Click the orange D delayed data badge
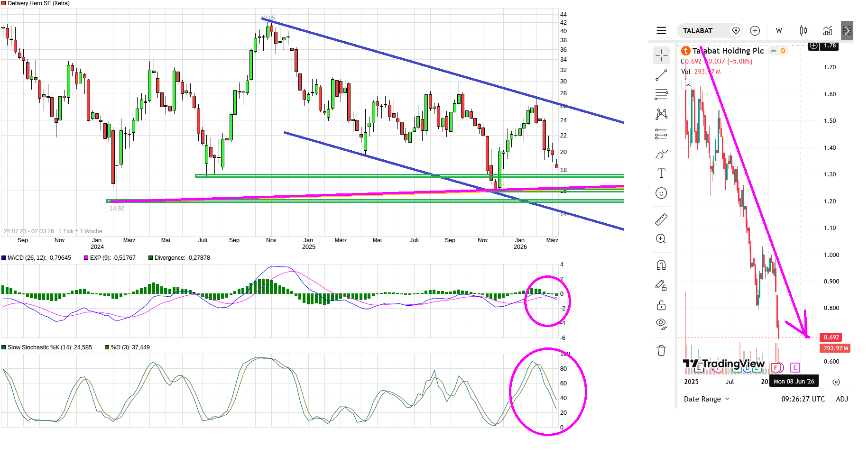Viewport: 868px width, 456px height. 783,51
